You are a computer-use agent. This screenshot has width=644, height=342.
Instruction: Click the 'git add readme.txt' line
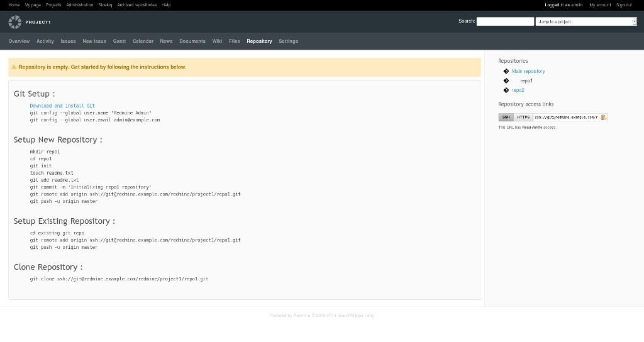point(54,180)
